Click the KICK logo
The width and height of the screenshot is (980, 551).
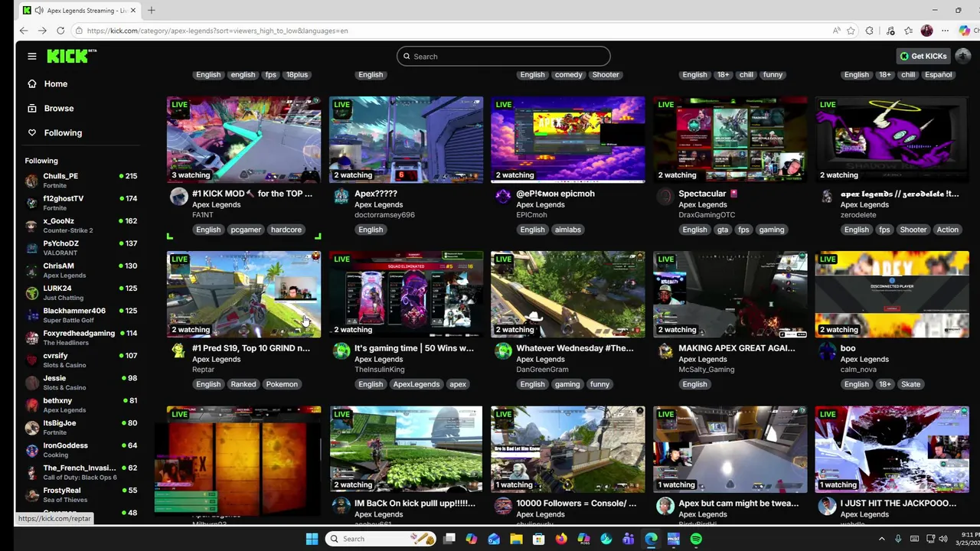pyautogui.click(x=72, y=56)
